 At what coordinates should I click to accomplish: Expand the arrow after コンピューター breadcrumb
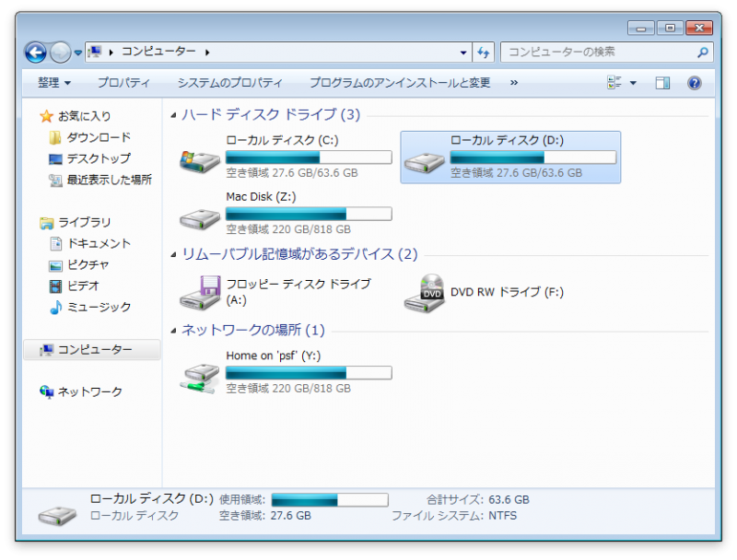[207, 52]
